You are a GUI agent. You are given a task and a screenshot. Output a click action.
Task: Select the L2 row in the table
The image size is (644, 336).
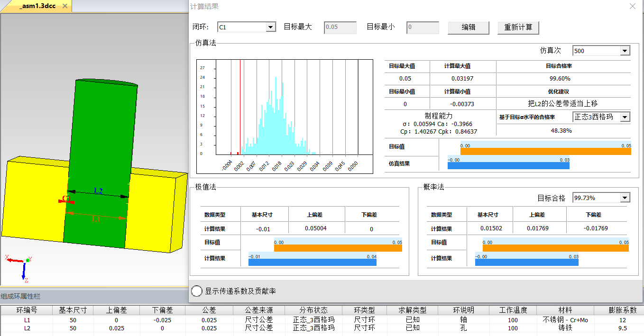pos(322,327)
